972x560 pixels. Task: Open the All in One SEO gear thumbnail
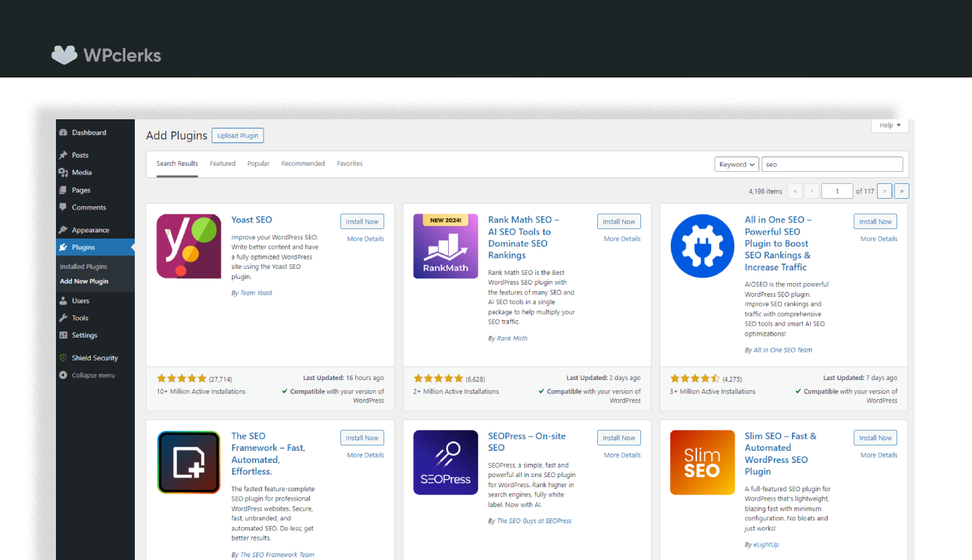[x=702, y=247]
